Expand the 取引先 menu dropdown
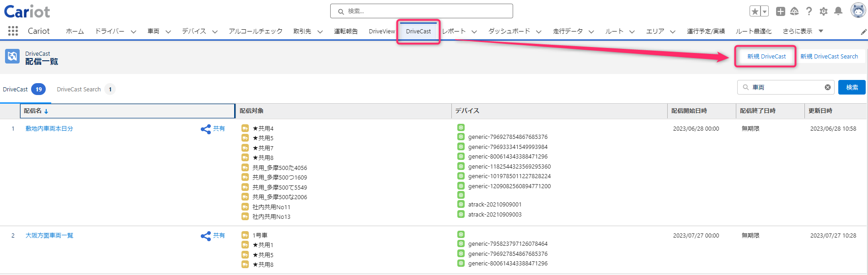868x275 pixels. [320, 32]
